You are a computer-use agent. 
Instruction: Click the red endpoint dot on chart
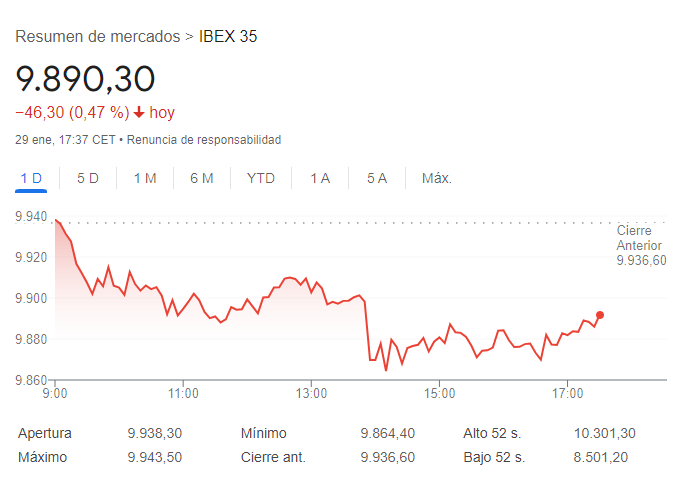click(600, 315)
